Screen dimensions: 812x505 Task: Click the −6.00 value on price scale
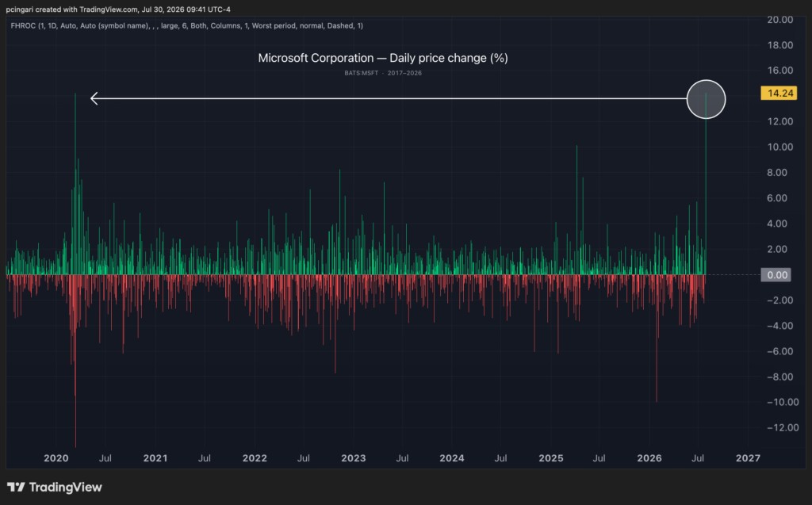[x=780, y=351]
